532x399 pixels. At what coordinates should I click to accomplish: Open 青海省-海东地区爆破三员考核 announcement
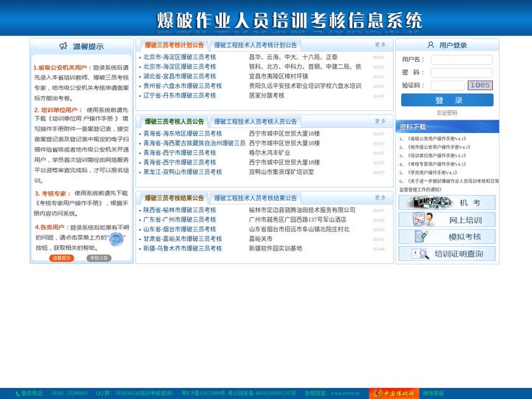[183, 133]
